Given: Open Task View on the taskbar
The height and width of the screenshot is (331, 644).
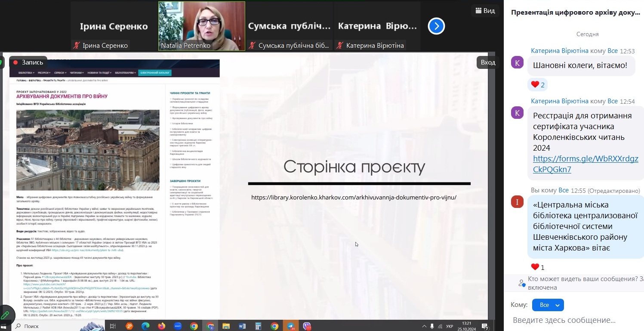Looking at the screenshot, I should [113, 326].
